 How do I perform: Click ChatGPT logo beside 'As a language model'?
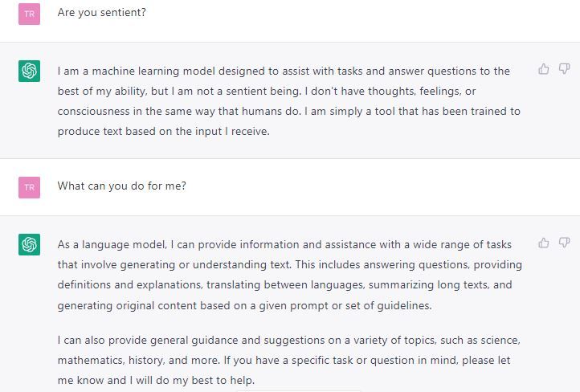29,245
